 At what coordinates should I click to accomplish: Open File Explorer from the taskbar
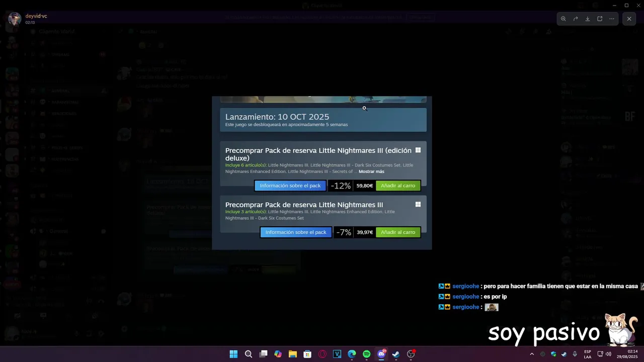pyautogui.click(x=293, y=354)
